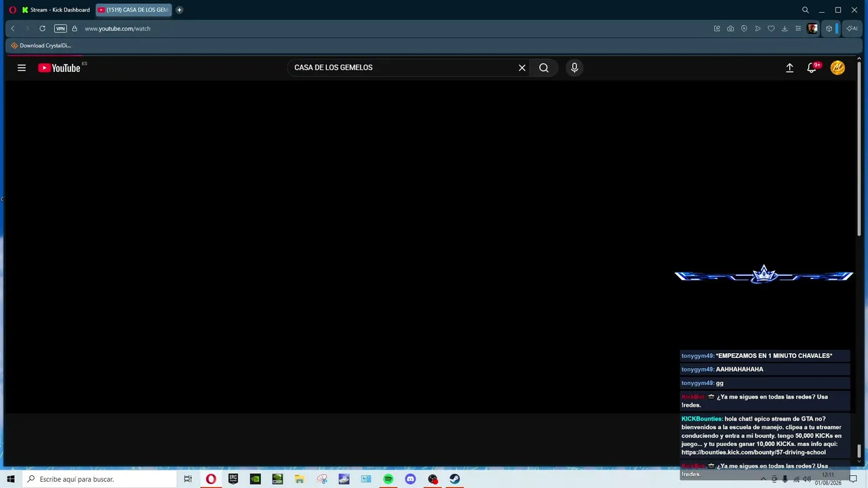Open the ad blocker shield icon
The height and width of the screenshot is (488, 868).
click(744, 28)
